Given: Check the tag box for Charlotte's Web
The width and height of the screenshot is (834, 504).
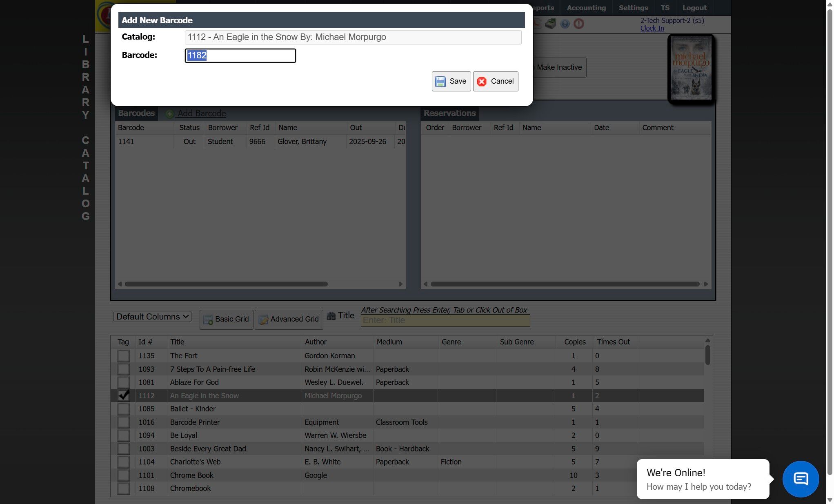Looking at the screenshot, I should [x=123, y=462].
